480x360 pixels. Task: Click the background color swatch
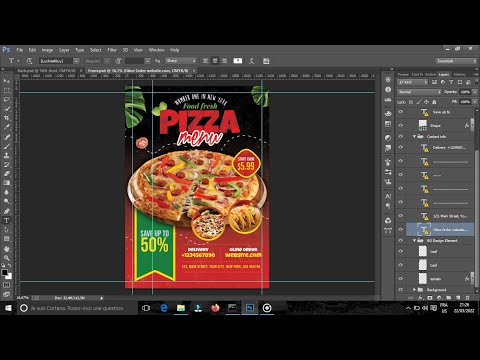tap(9, 276)
